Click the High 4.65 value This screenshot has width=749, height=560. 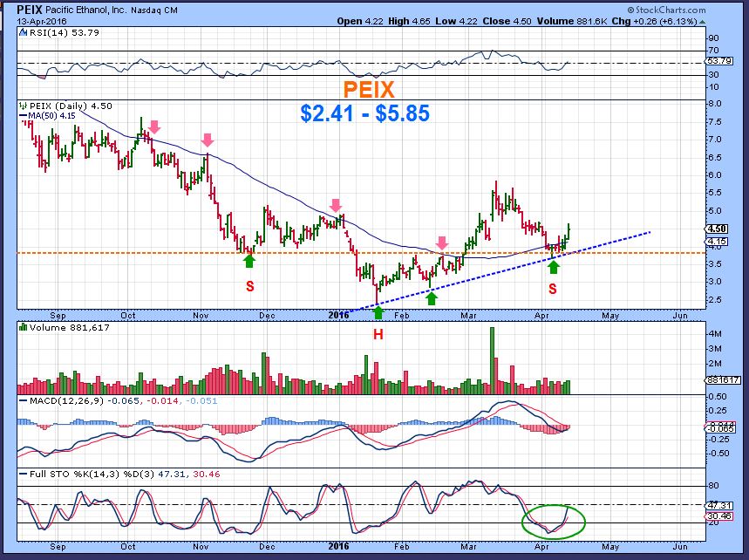(409, 22)
